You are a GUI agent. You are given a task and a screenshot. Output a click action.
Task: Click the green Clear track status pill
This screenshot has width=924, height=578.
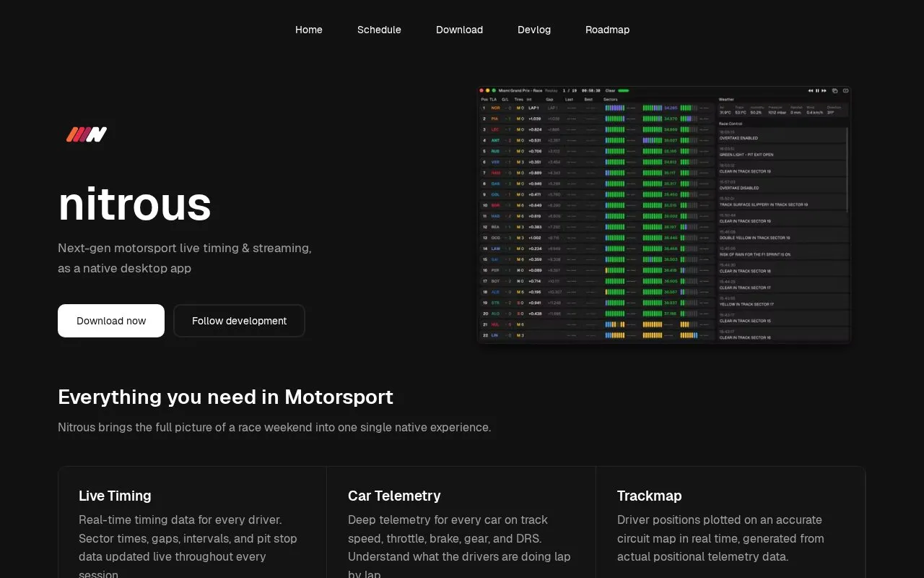click(624, 91)
